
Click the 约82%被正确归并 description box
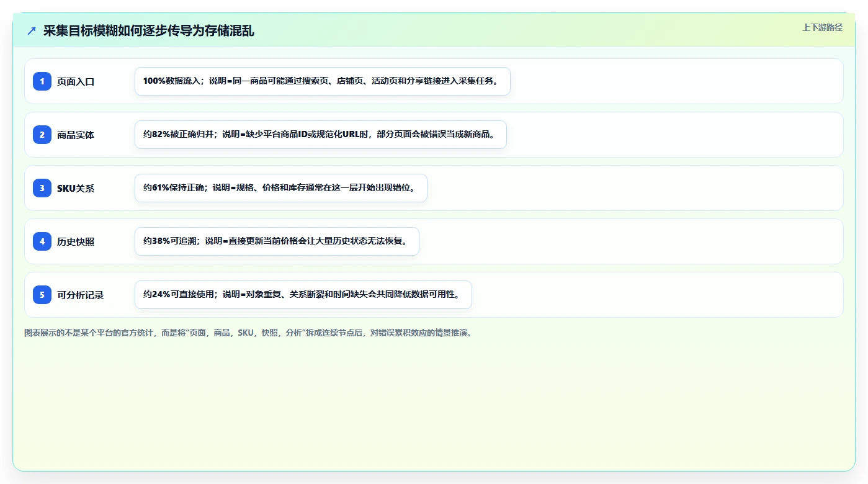[x=321, y=135]
